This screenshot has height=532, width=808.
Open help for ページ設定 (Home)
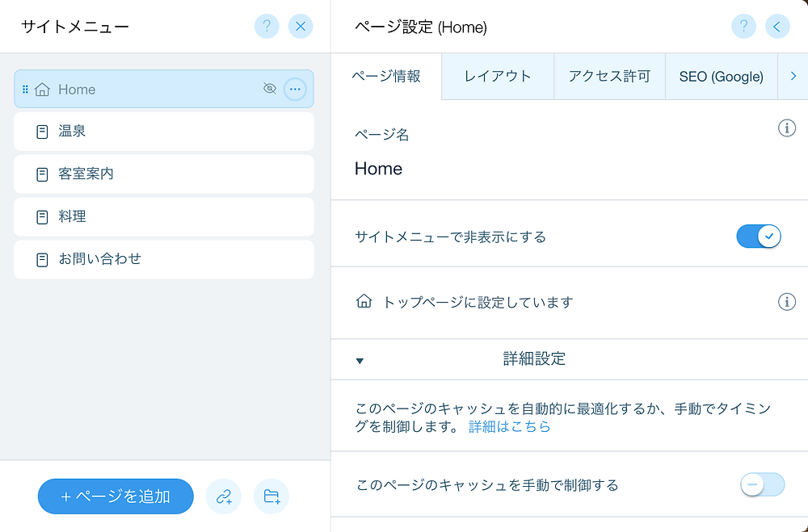point(743,27)
